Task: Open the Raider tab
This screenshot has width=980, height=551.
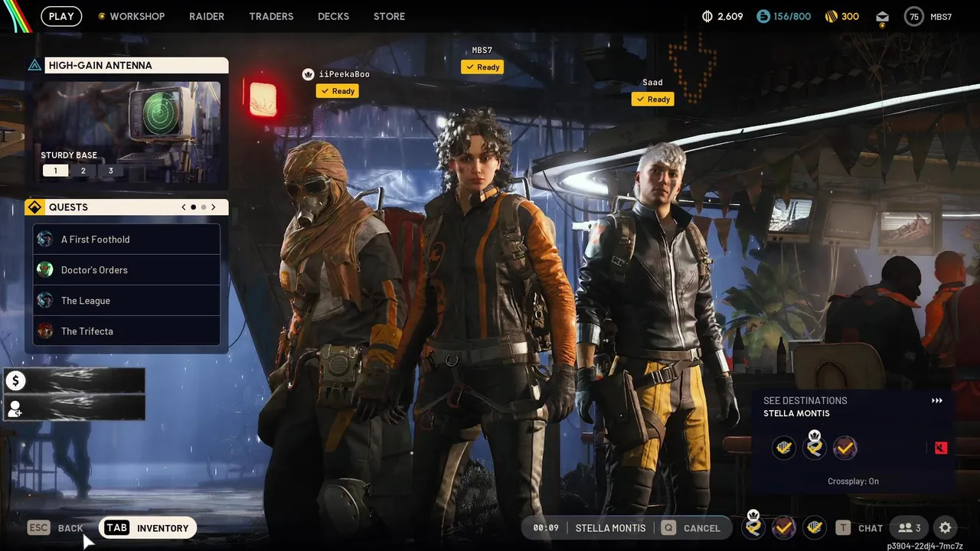Action: (x=207, y=16)
